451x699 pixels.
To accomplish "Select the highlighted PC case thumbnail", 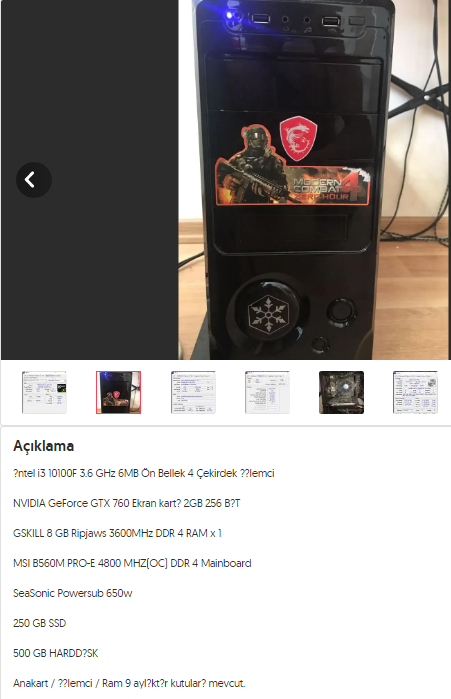I will pyautogui.click(x=119, y=392).
